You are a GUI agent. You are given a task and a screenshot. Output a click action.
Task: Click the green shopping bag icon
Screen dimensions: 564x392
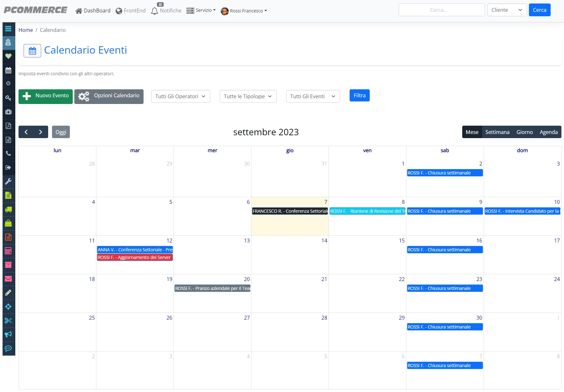[x=8, y=223]
